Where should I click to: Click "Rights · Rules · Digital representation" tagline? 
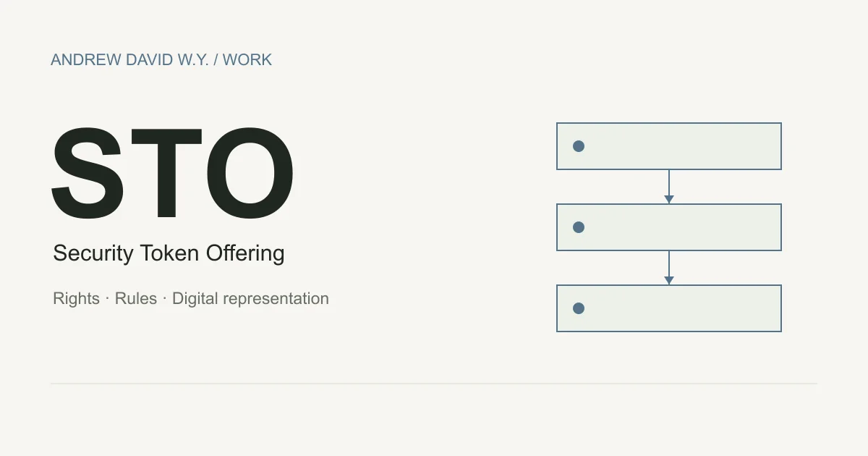click(x=191, y=299)
